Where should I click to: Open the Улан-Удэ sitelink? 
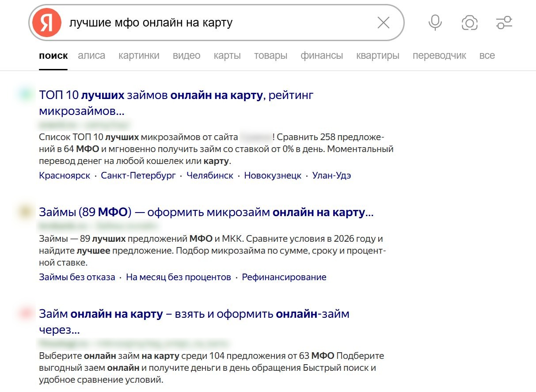click(331, 175)
